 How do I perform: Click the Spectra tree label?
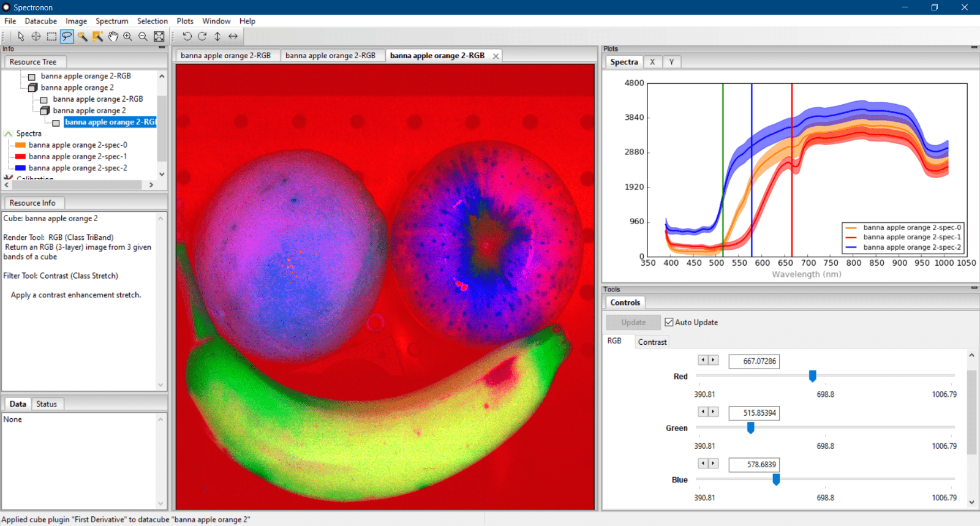coord(29,133)
